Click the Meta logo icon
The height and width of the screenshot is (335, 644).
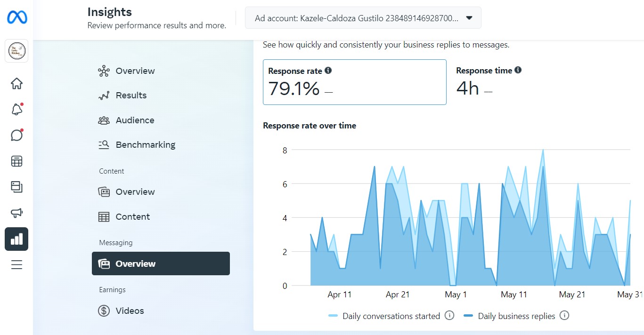tap(17, 18)
